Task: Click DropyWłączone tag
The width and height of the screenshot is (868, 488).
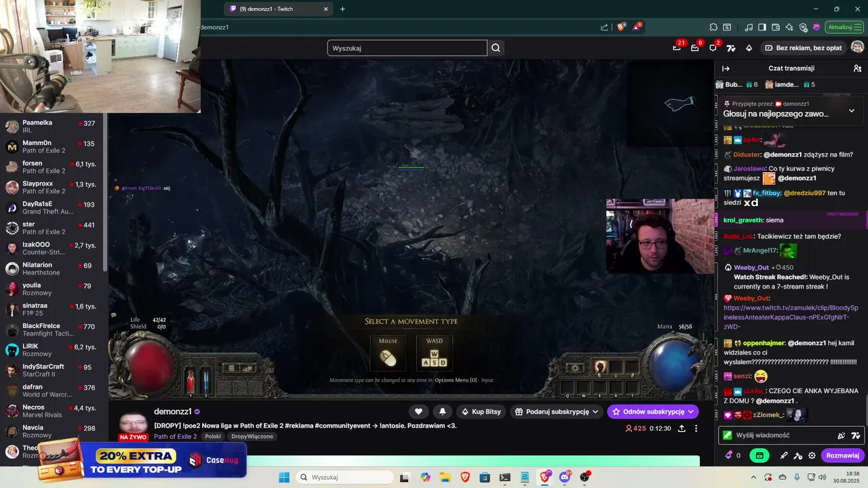Action: [x=252, y=436]
